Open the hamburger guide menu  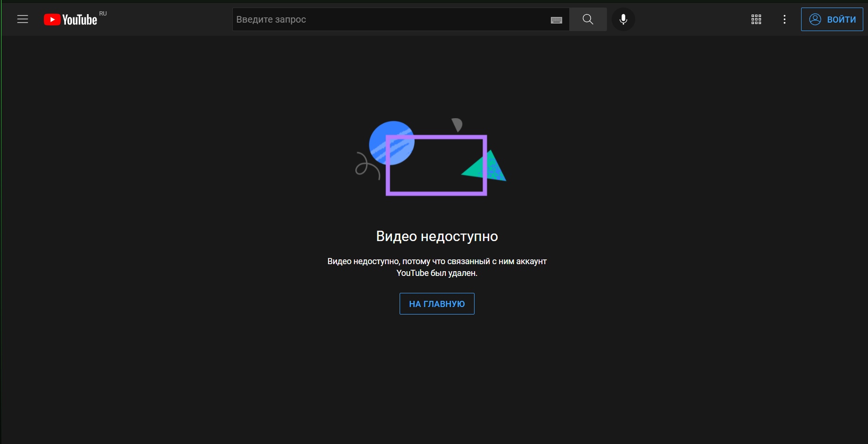coord(23,19)
